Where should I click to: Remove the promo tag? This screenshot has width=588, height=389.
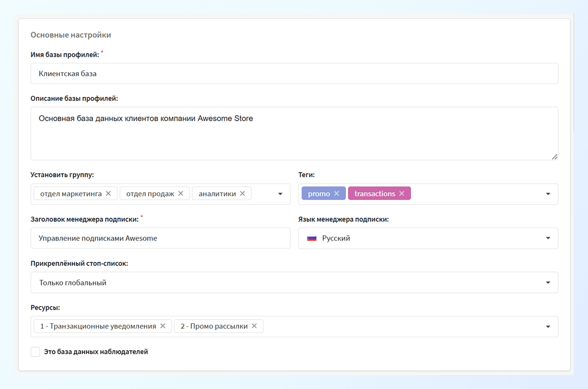coord(336,194)
